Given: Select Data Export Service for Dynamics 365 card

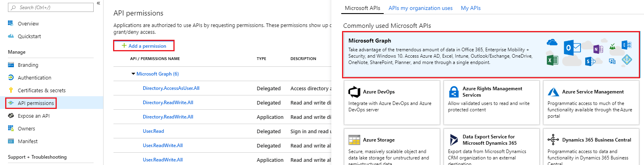Looking at the screenshot, I should coord(491,147).
